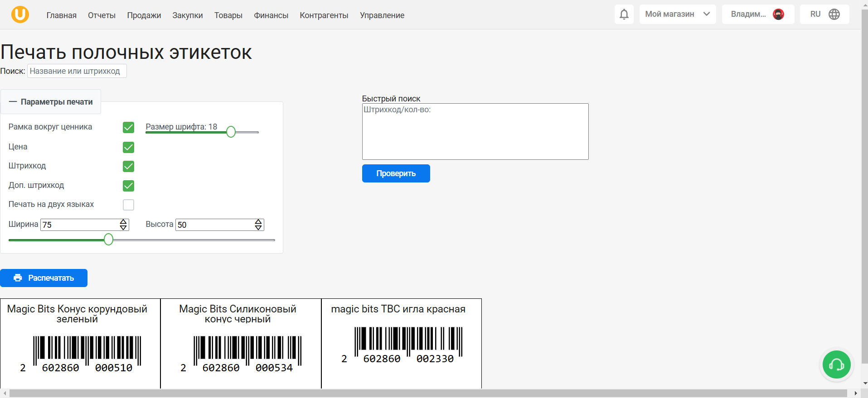Screen dimensions: 868x398
Task: Open the Управление menu
Action: pos(382,15)
